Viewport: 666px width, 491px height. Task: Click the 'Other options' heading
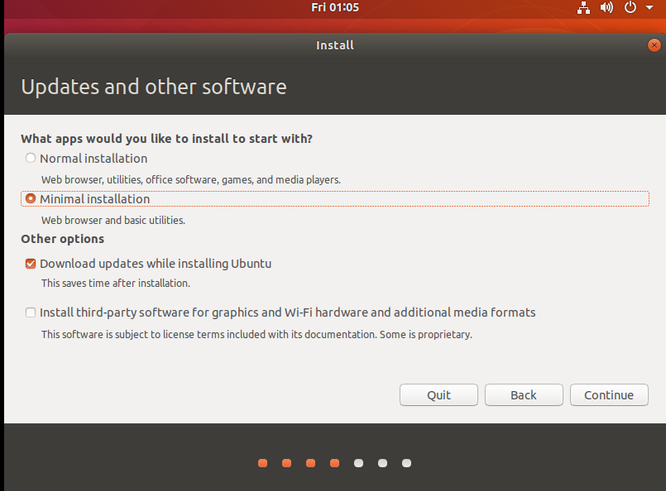[x=62, y=239]
